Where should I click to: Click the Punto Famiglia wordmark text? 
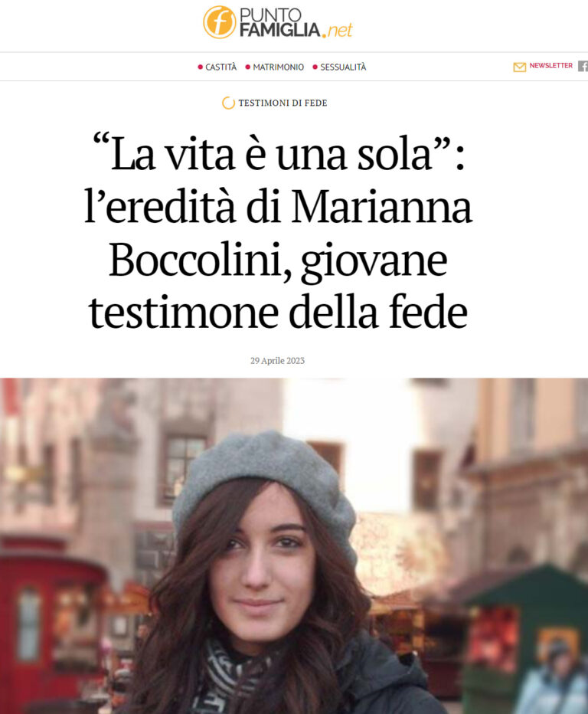pyautogui.click(x=279, y=22)
